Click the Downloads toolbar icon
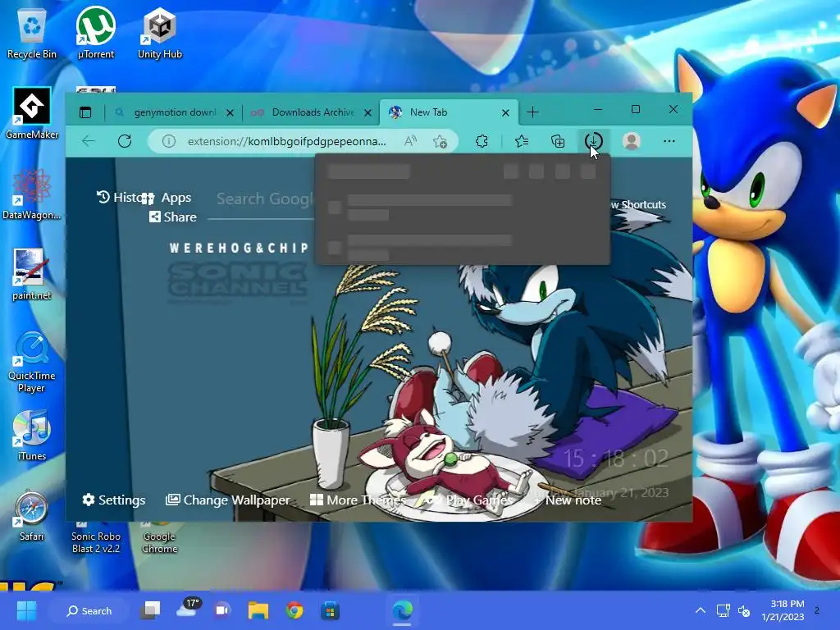Viewport: 840px width, 630px height. [x=593, y=141]
